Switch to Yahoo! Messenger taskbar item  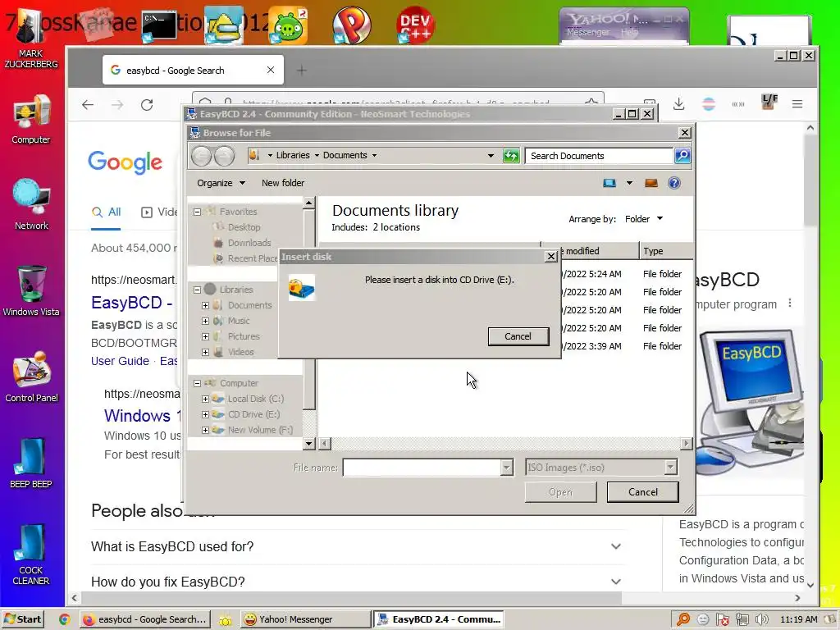pos(304,619)
